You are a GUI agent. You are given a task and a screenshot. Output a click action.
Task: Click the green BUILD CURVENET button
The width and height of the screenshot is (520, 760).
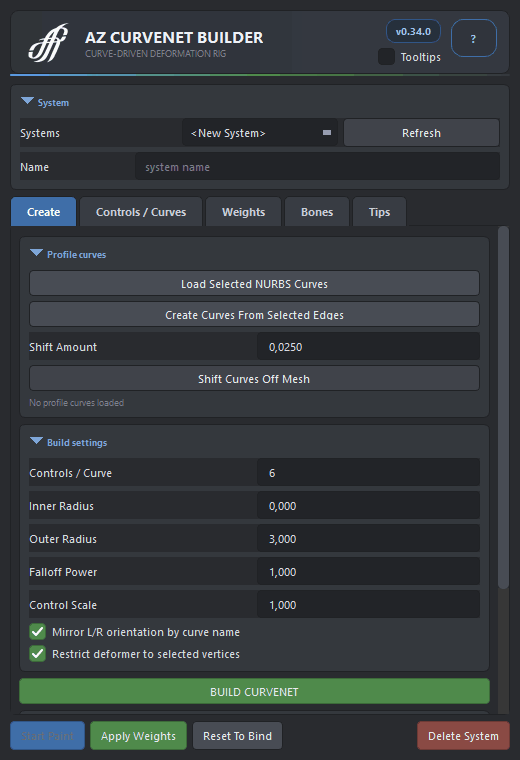pos(254,692)
